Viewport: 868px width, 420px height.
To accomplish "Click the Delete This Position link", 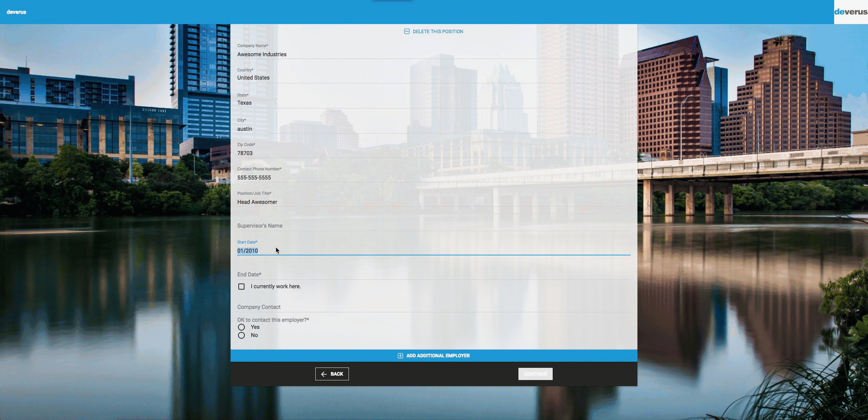I will (x=434, y=31).
